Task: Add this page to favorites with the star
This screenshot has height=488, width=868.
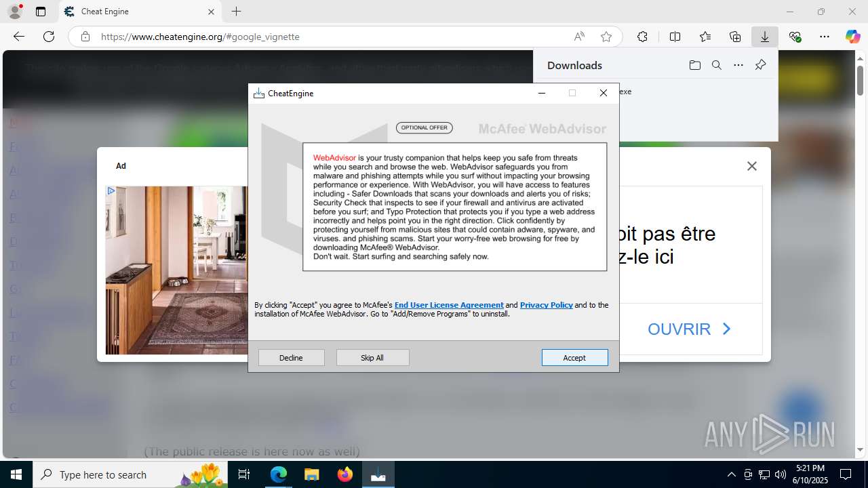Action: pyautogui.click(x=606, y=37)
